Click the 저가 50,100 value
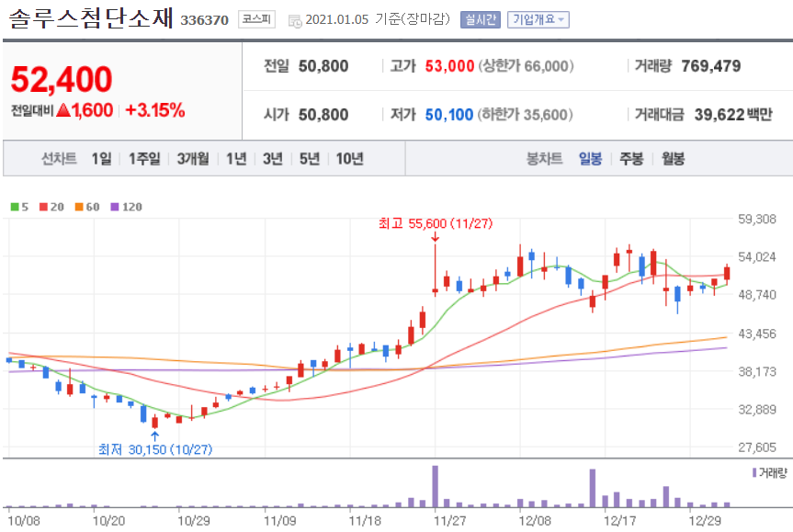Image resolution: width=793 pixels, height=532 pixels. [x=449, y=115]
